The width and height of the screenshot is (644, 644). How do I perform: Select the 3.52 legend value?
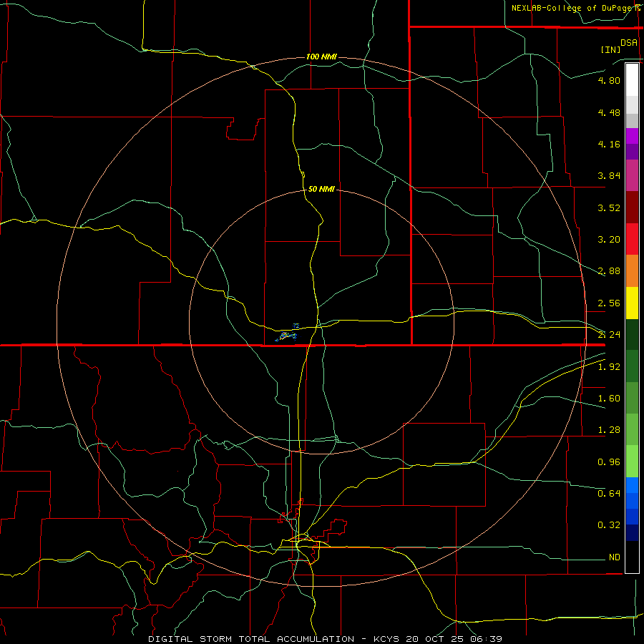pyautogui.click(x=609, y=208)
